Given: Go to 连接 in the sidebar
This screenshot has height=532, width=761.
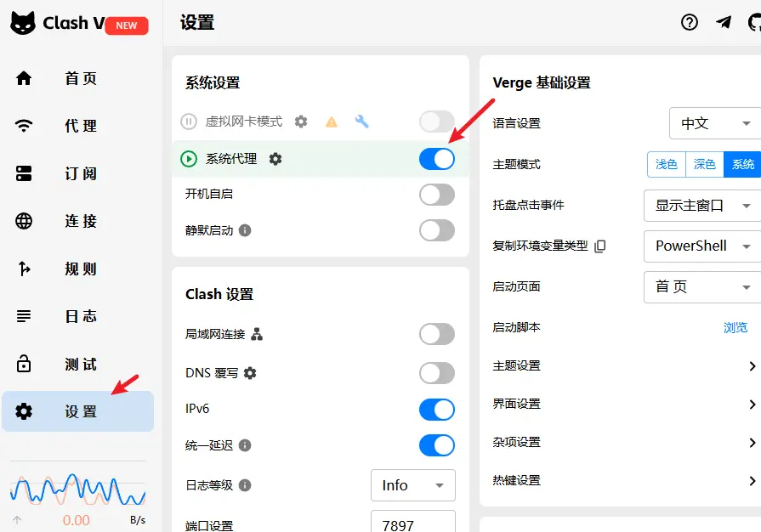Looking at the screenshot, I should pyautogui.click(x=77, y=221).
